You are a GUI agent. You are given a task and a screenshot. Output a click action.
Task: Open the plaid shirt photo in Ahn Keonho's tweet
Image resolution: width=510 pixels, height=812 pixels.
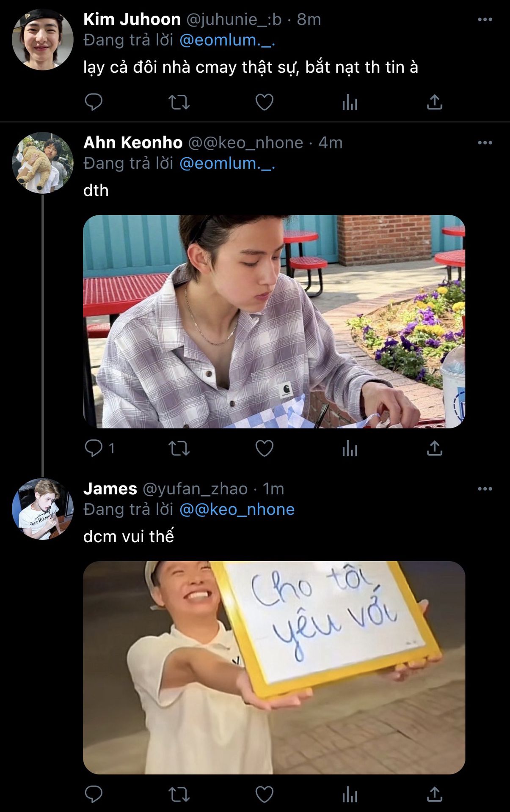click(x=274, y=321)
